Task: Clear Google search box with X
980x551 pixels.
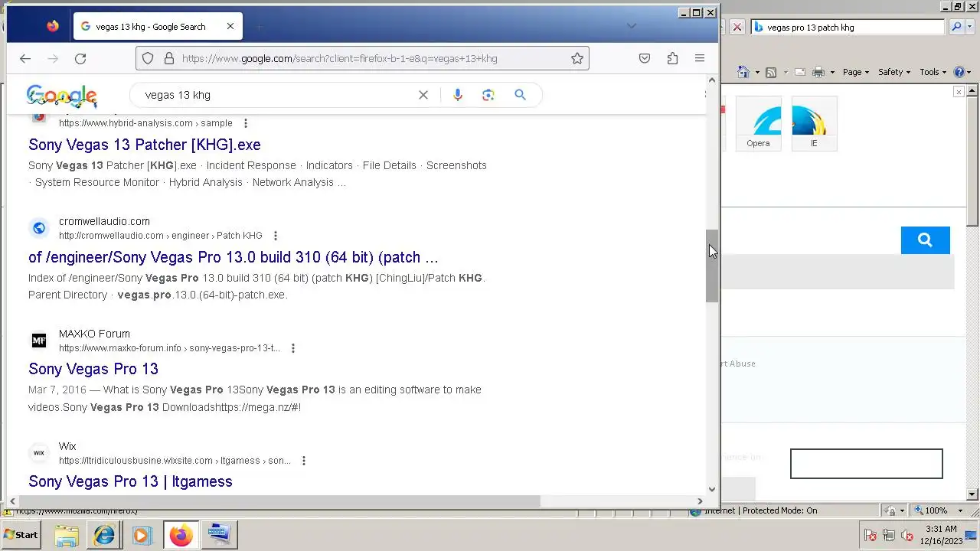Action: pyautogui.click(x=423, y=95)
